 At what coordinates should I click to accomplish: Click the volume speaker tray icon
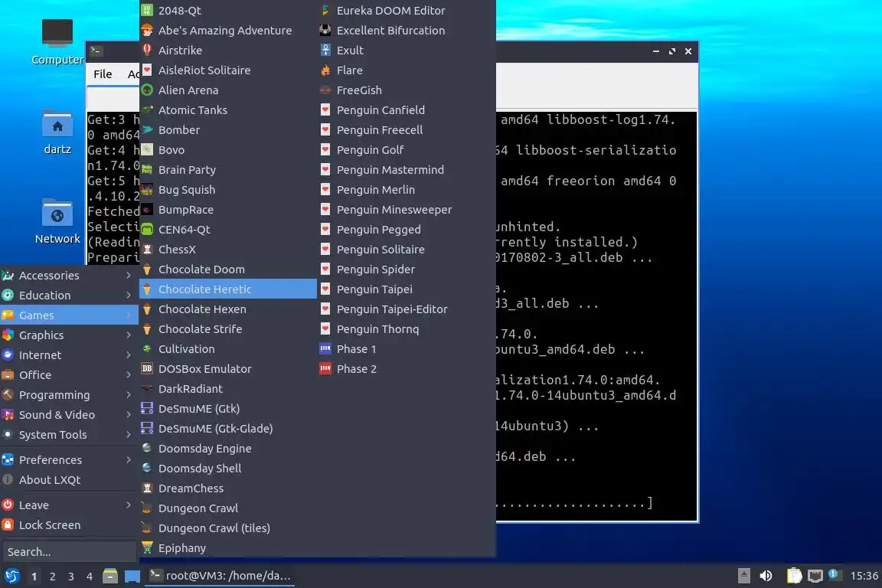(766, 576)
